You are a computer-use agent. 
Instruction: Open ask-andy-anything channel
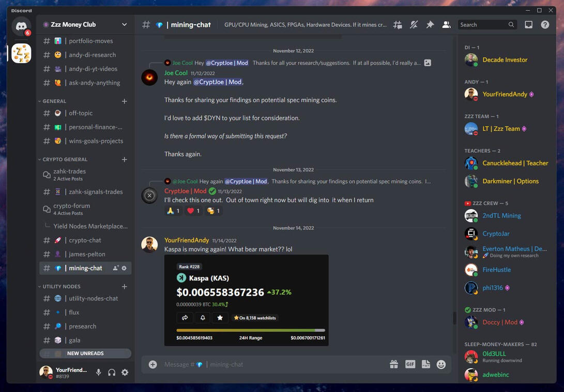click(85, 83)
